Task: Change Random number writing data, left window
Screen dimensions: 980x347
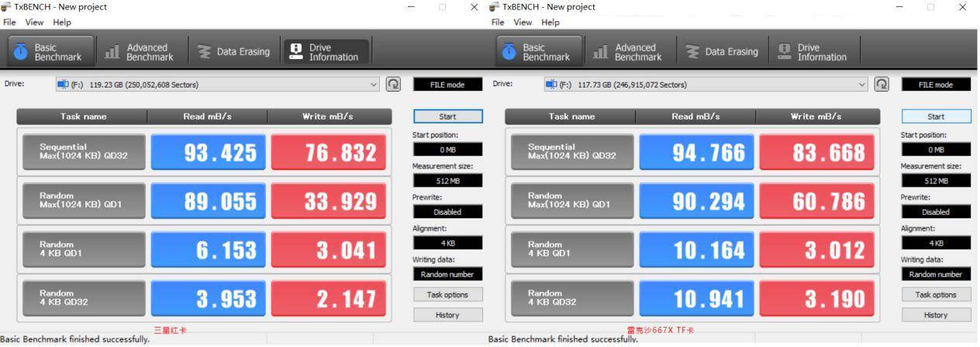Action: pyautogui.click(x=447, y=274)
